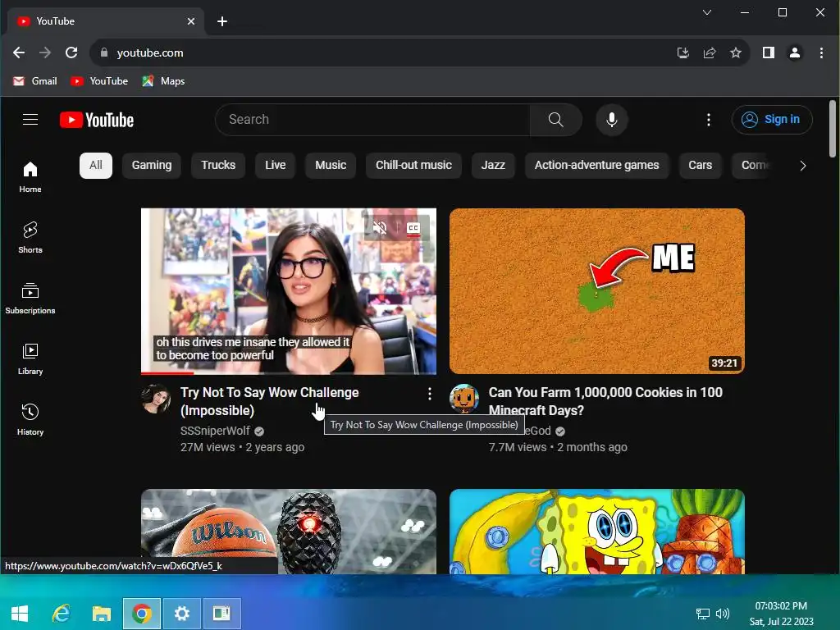Viewport: 840px width, 630px height.
Task: Open File Explorer from taskbar
Action: point(101,613)
